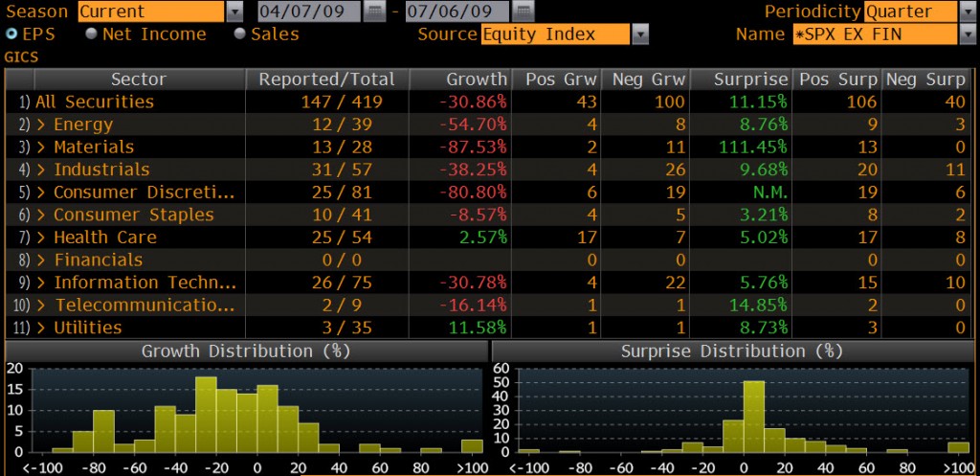Expand the Energy sector row

coord(42,125)
